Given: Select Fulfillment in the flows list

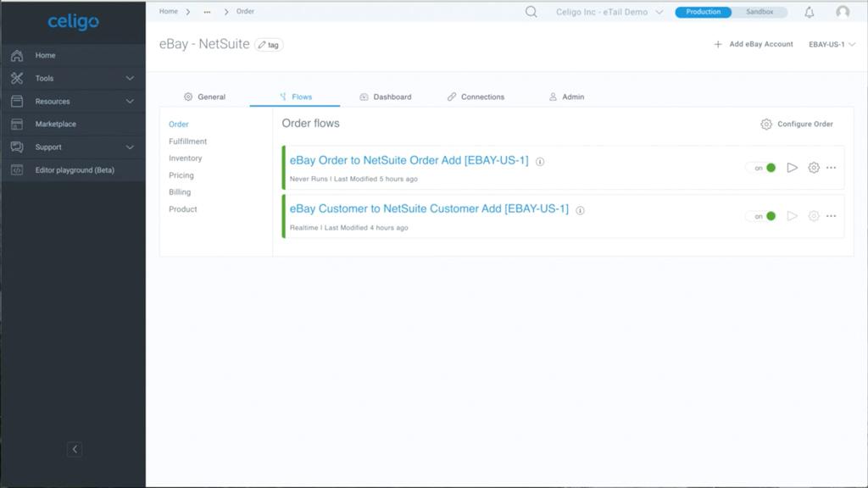Looking at the screenshot, I should click(x=187, y=141).
